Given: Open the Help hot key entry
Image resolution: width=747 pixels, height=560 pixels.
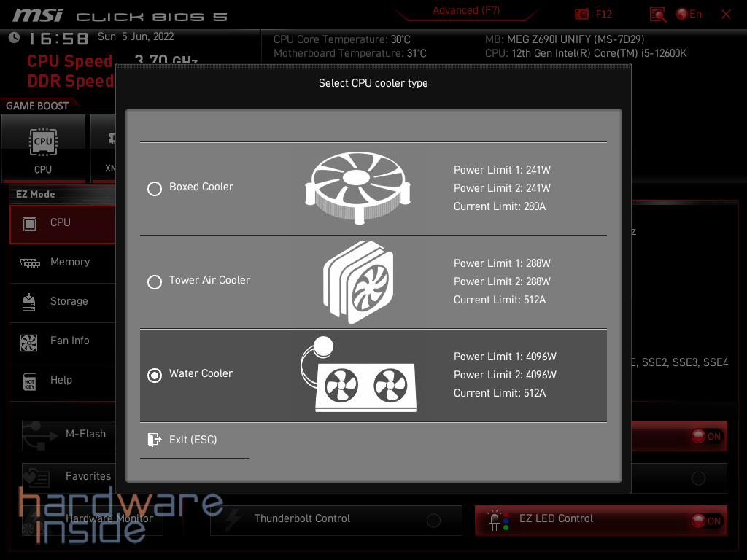Looking at the screenshot, I should pyautogui.click(x=62, y=381).
